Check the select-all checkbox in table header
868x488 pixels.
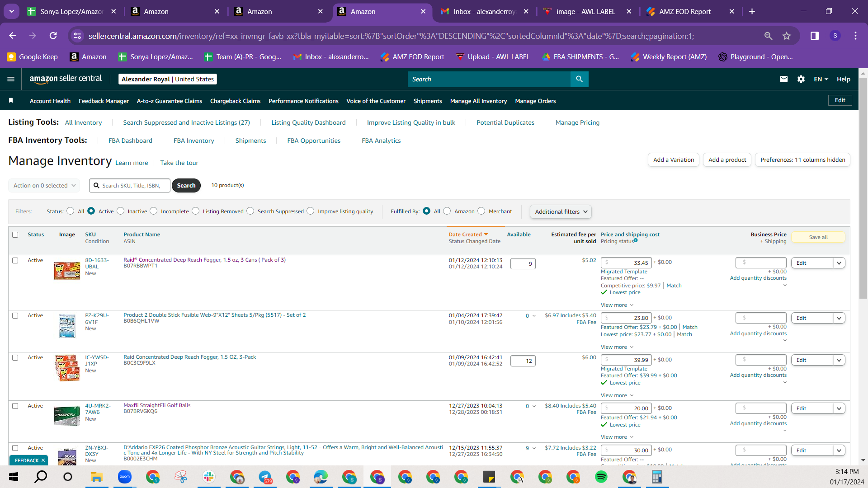15,235
